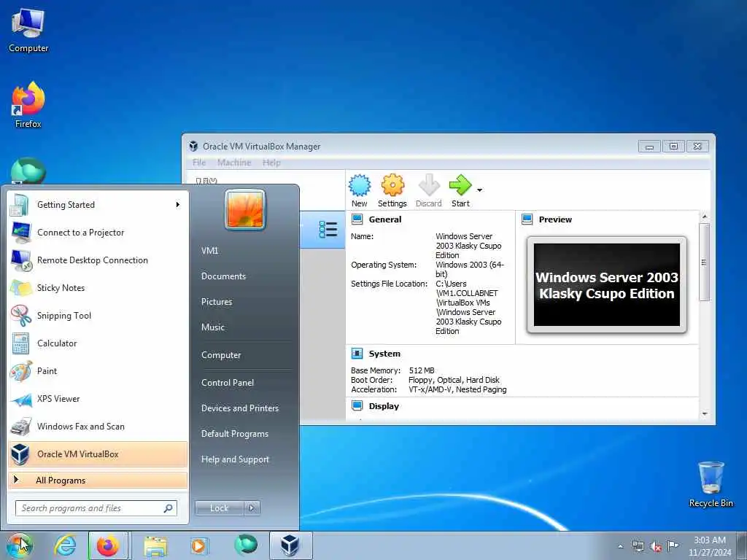Launch Paint from Start menu

point(98,371)
